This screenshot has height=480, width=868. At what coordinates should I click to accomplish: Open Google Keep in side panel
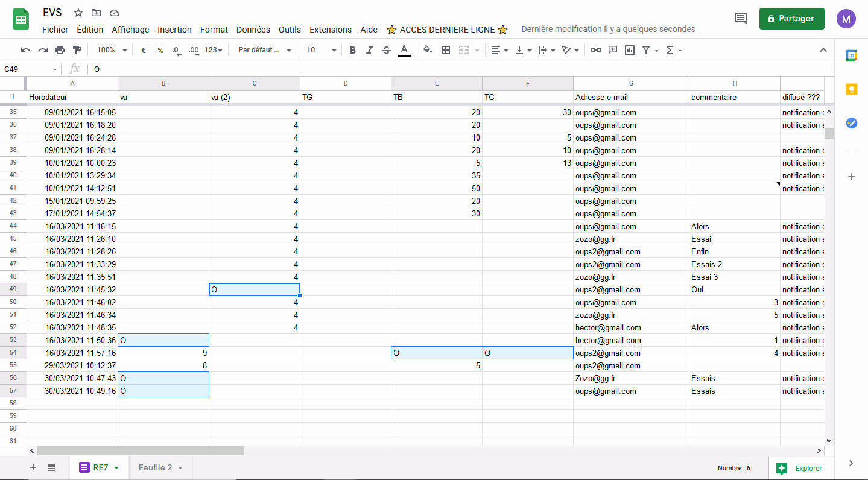(x=851, y=89)
